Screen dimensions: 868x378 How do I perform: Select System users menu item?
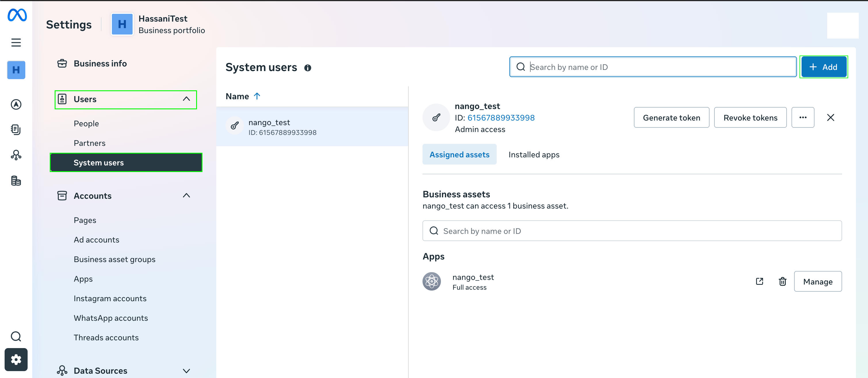click(x=126, y=162)
